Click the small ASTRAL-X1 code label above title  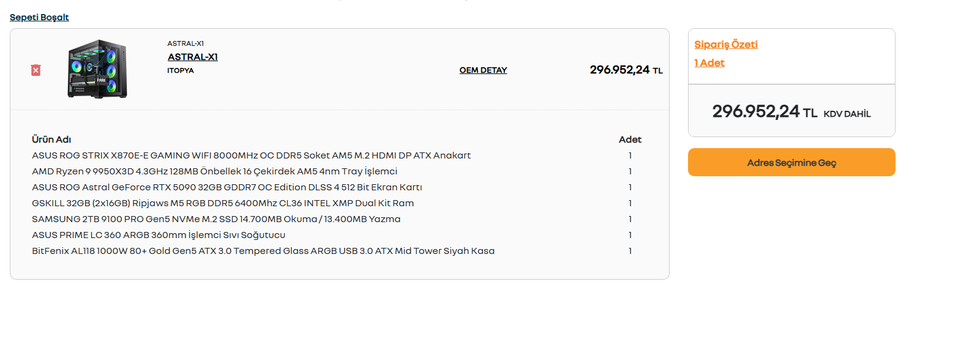coord(185,43)
